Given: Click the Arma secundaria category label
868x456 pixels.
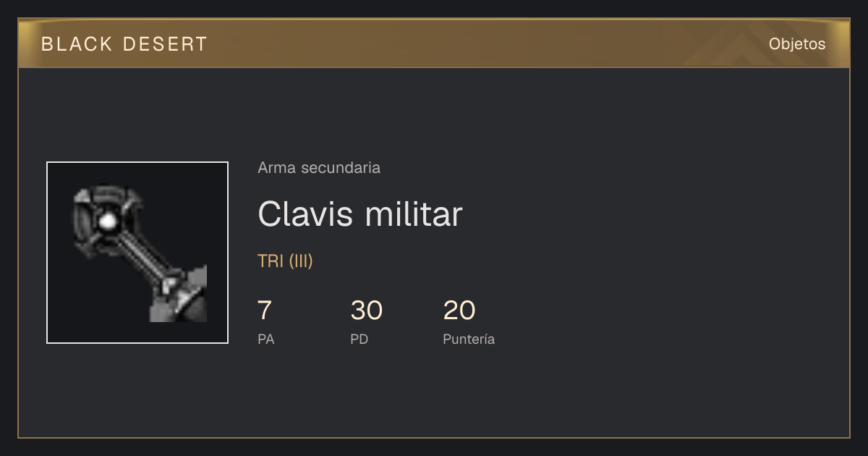Looking at the screenshot, I should coord(319,168).
